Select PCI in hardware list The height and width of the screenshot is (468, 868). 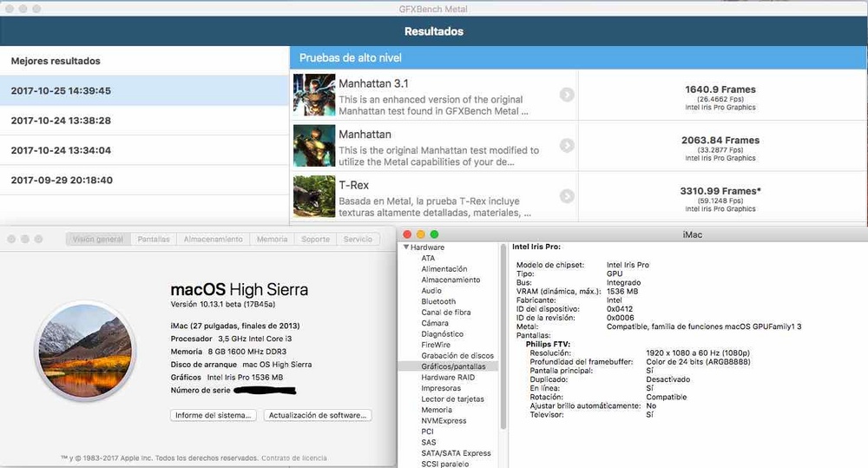pyautogui.click(x=427, y=432)
